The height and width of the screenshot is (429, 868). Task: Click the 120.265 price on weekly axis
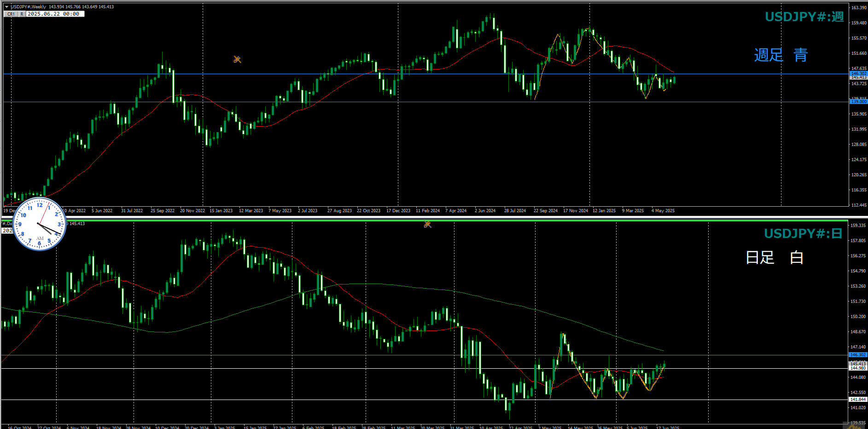tap(859, 175)
